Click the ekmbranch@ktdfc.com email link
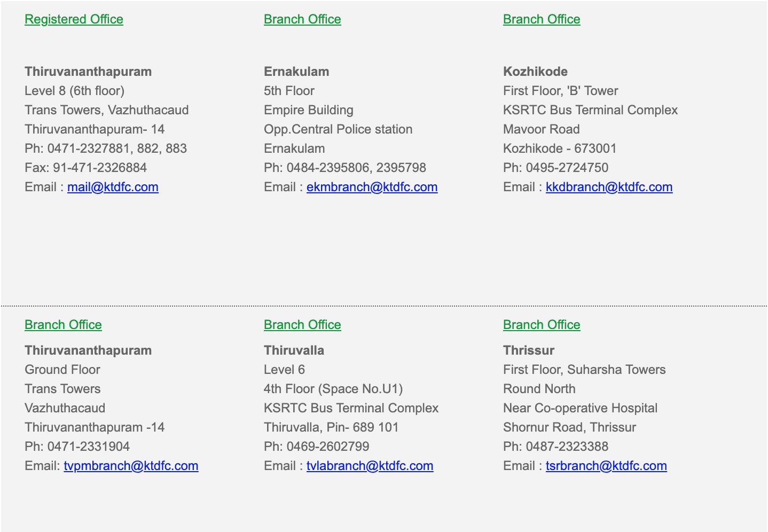 [x=372, y=187]
